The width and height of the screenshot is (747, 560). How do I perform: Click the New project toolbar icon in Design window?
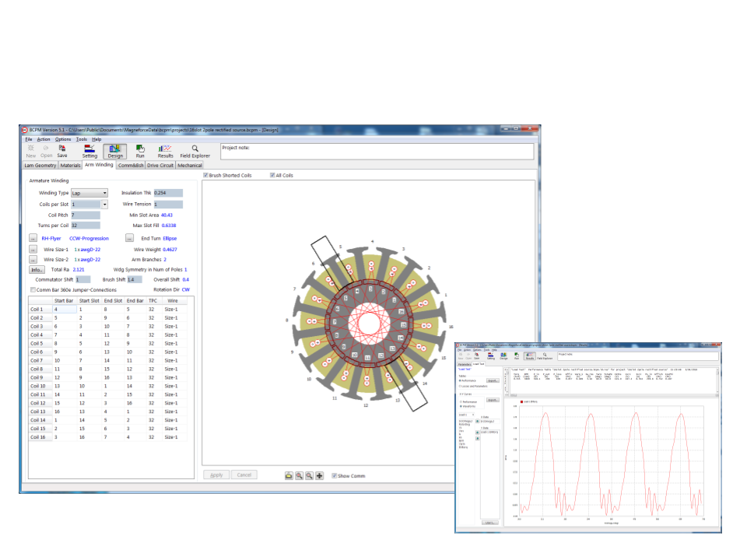click(31, 151)
